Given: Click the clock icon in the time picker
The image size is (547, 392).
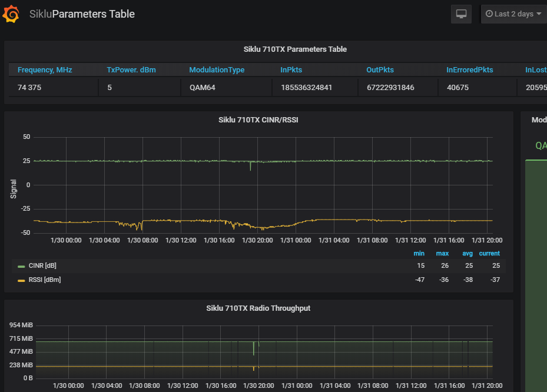Looking at the screenshot, I should (489, 14).
